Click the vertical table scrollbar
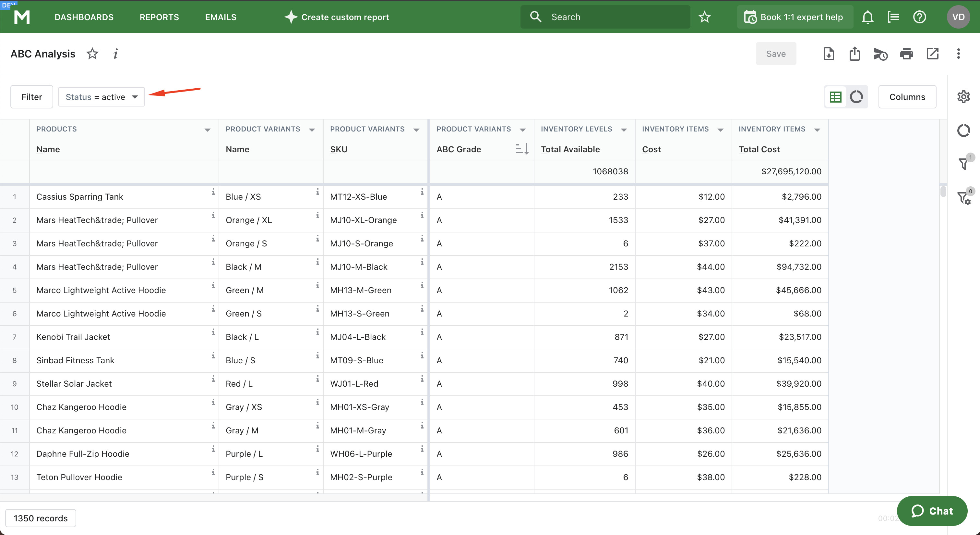Viewport: 980px width, 535px height. click(x=943, y=191)
